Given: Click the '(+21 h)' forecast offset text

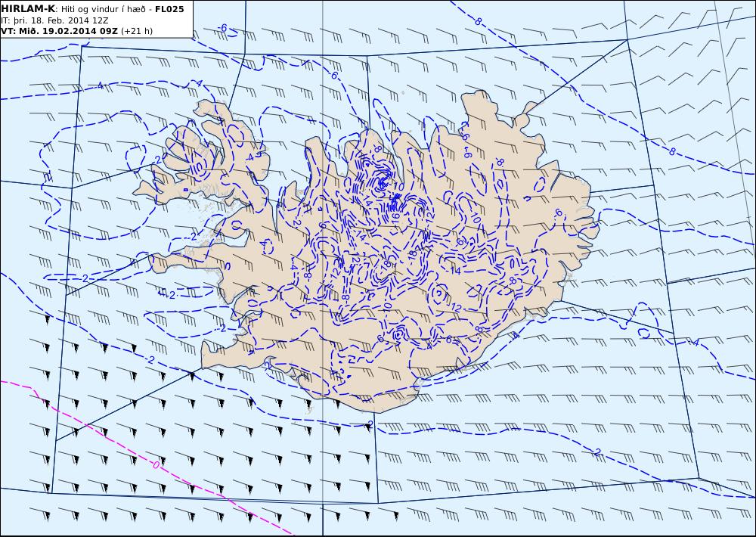Looking at the screenshot, I should coord(136,31).
